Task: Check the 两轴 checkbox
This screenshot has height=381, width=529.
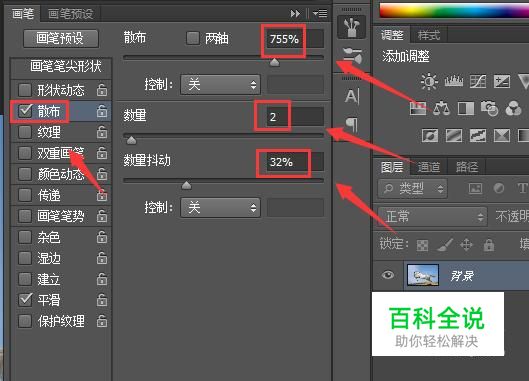Action: pos(193,38)
